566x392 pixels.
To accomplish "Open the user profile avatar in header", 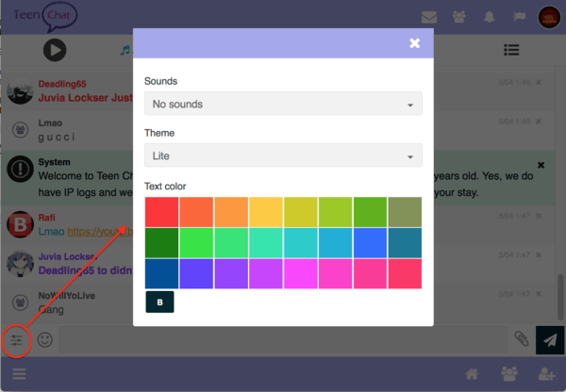I will [549, 17].
